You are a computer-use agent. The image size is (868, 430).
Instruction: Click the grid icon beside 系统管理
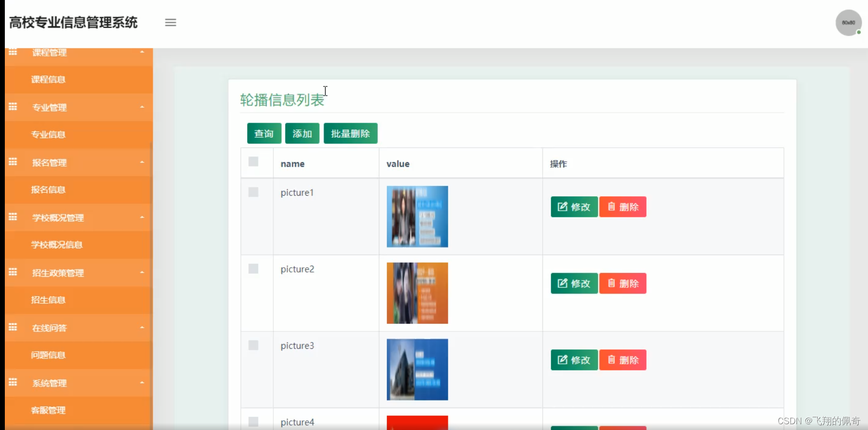13,382
